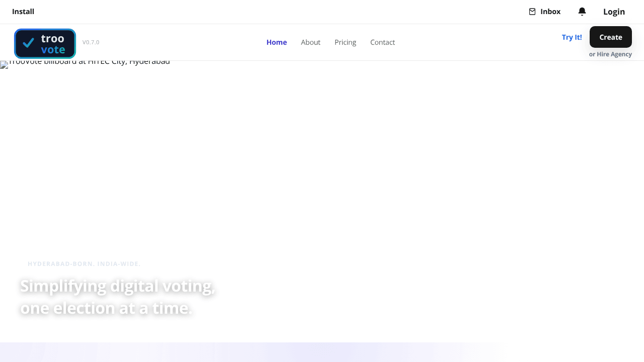Open the Contact page
The image size is (644, 362).
click(x=382, y=42)
